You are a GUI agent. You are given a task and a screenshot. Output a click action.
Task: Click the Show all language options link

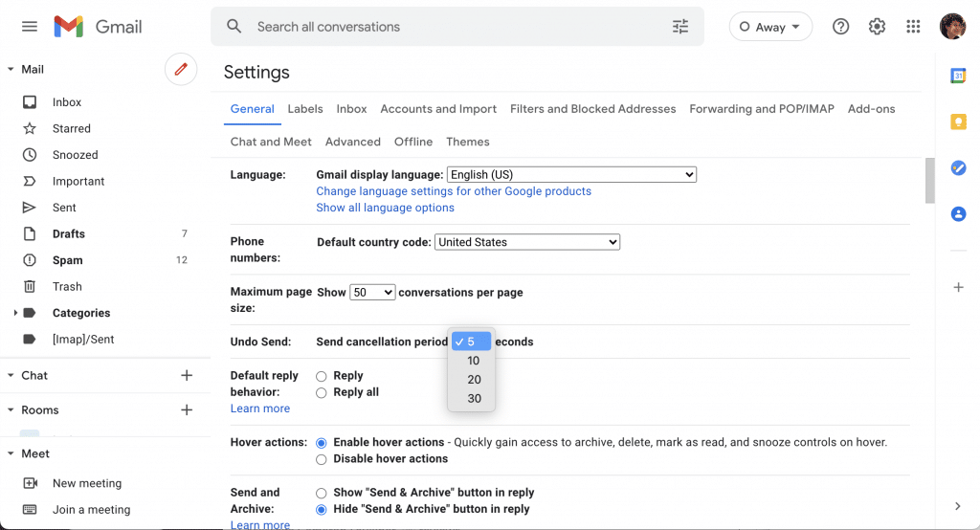385,208
